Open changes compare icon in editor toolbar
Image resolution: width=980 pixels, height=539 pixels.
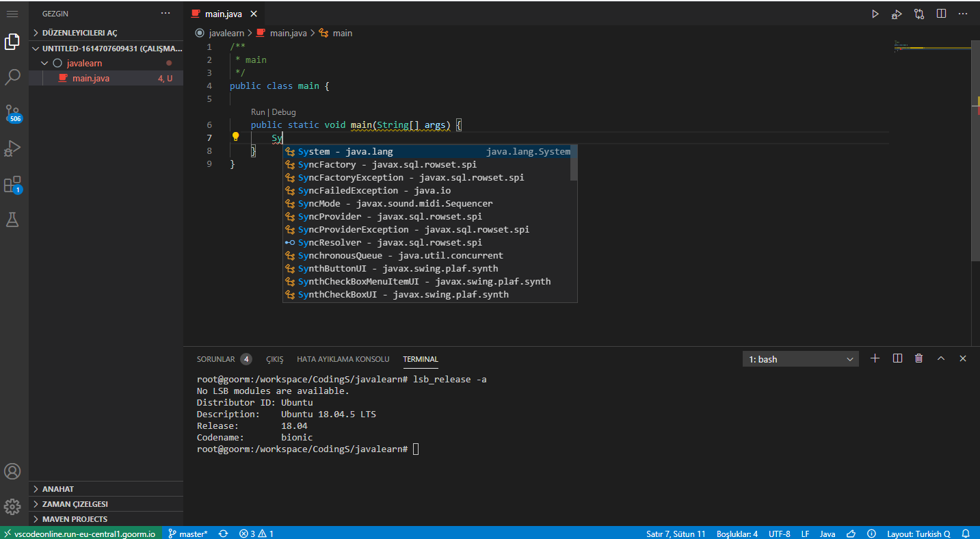pyautogui.click(x=919, y=14)
